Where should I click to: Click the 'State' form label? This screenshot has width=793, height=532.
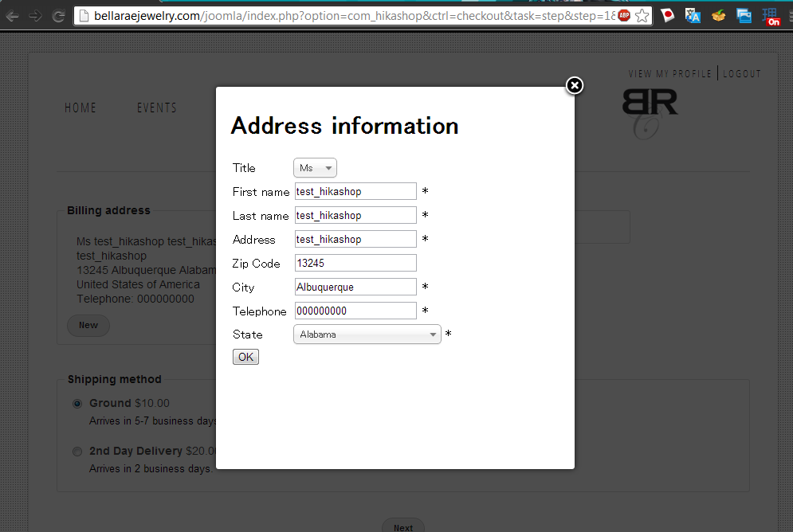(248, 334)
